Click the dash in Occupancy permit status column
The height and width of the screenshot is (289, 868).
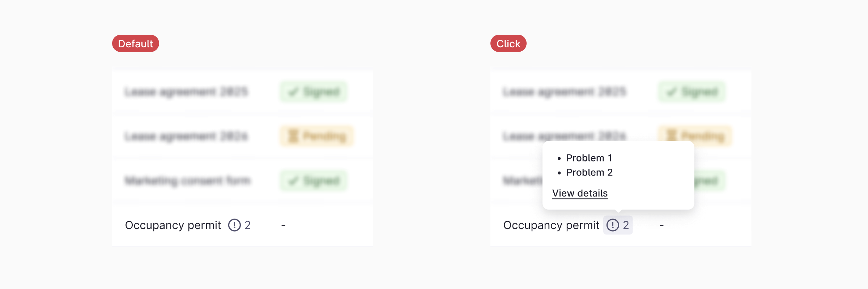point(283,225)
